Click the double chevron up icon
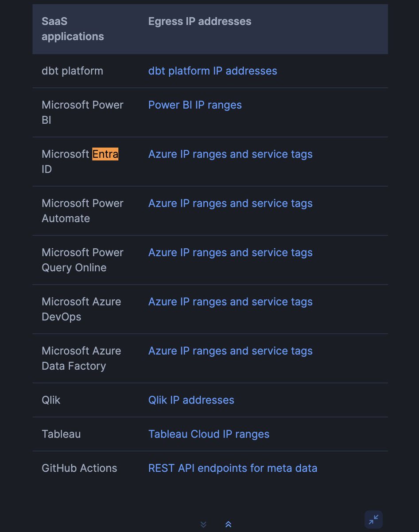419x532 pixels. click(x=228, y=524)
